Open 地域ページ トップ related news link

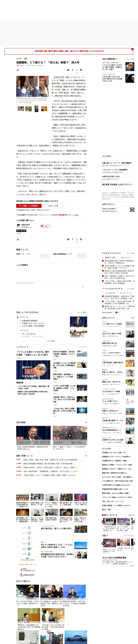pos(23,254)
